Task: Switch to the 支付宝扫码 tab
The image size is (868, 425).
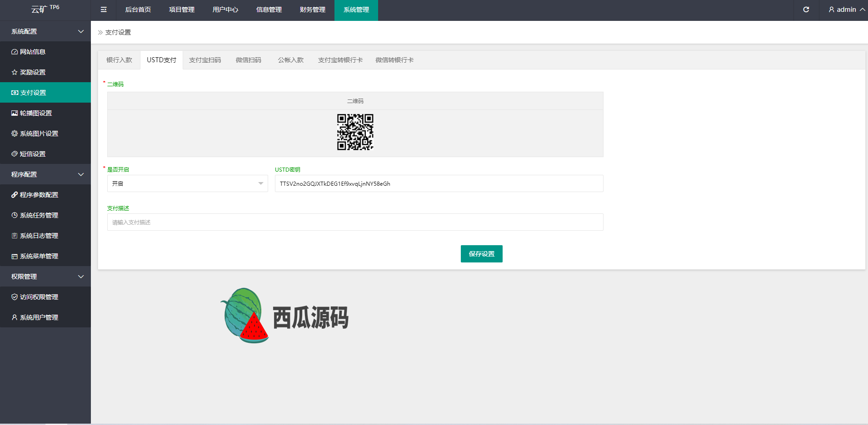Action: pos(205,60)
